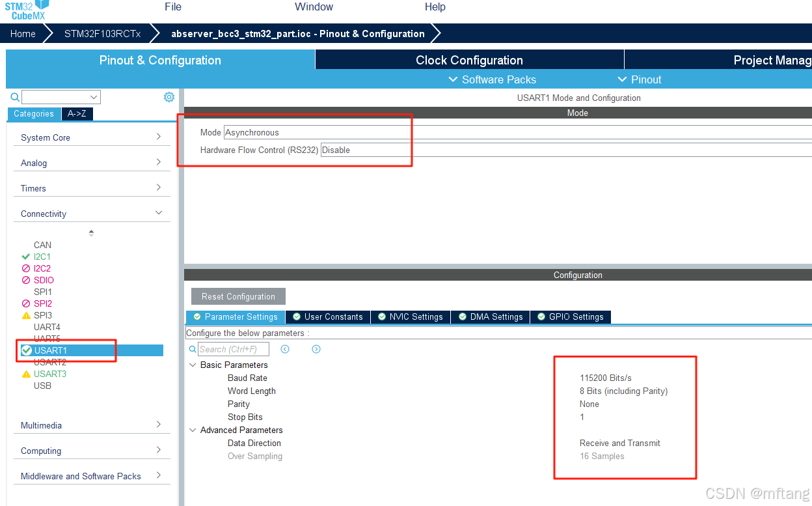Click the forbidden icon next to SDIO

pyautogui.click(x=26, y=280)
